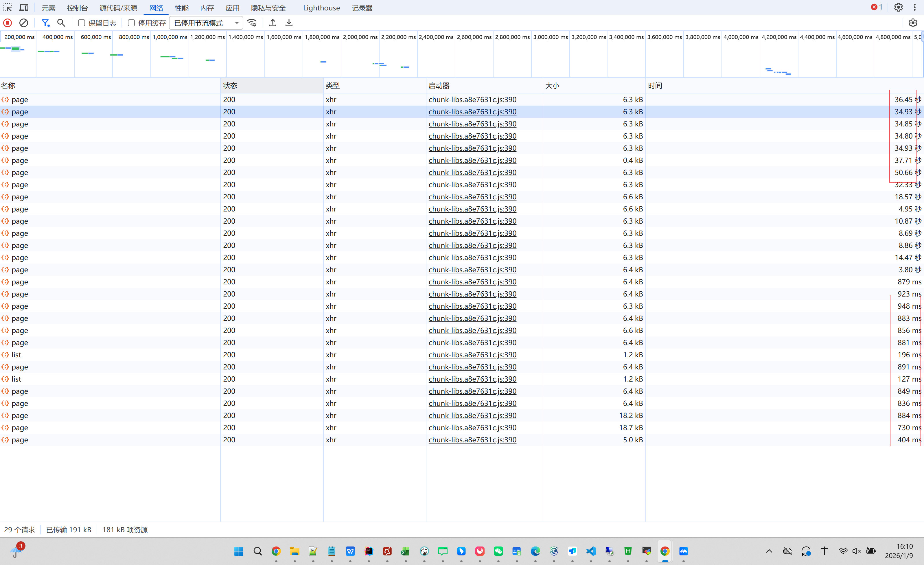Open network conditions wifi icon

(252, 23)
